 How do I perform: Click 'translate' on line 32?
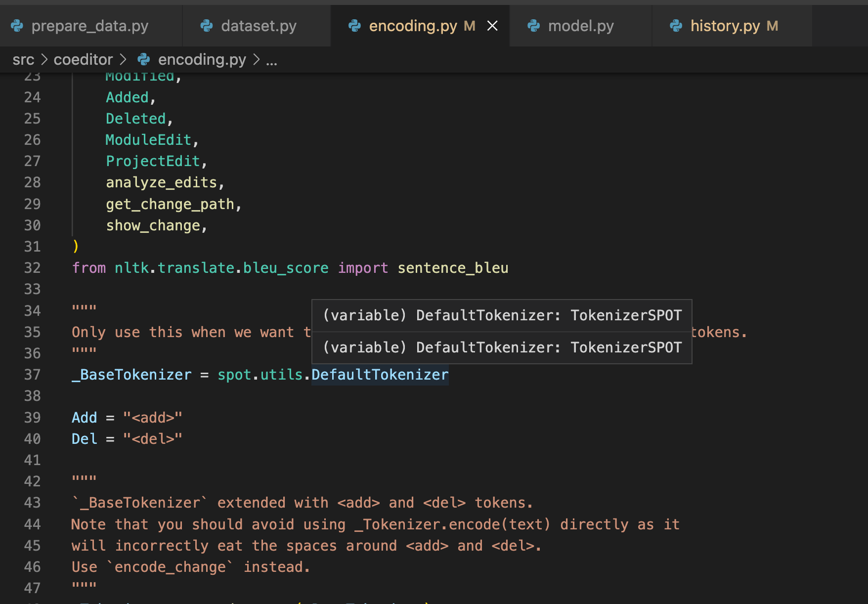tap(196, 268)
